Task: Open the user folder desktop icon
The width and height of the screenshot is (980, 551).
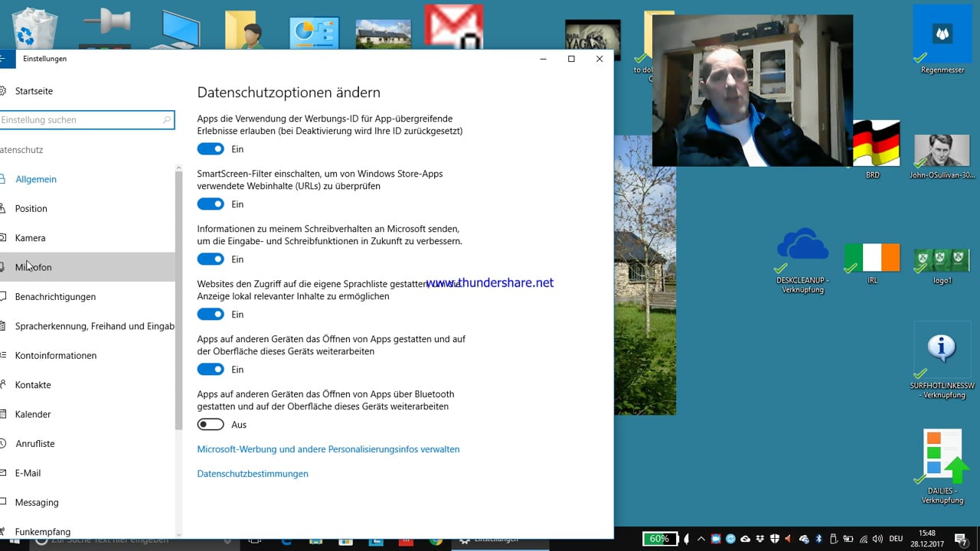Action: tap(245, 29)
